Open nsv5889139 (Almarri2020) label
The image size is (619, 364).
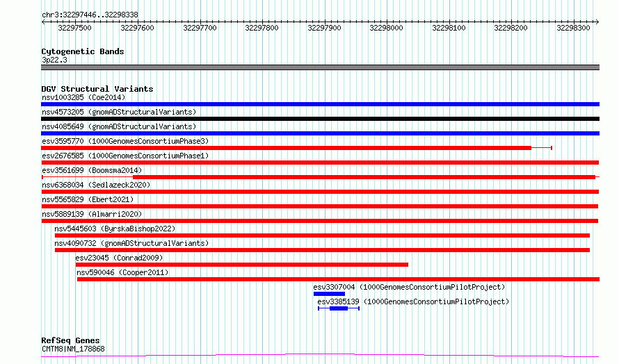tap(92, 214)
